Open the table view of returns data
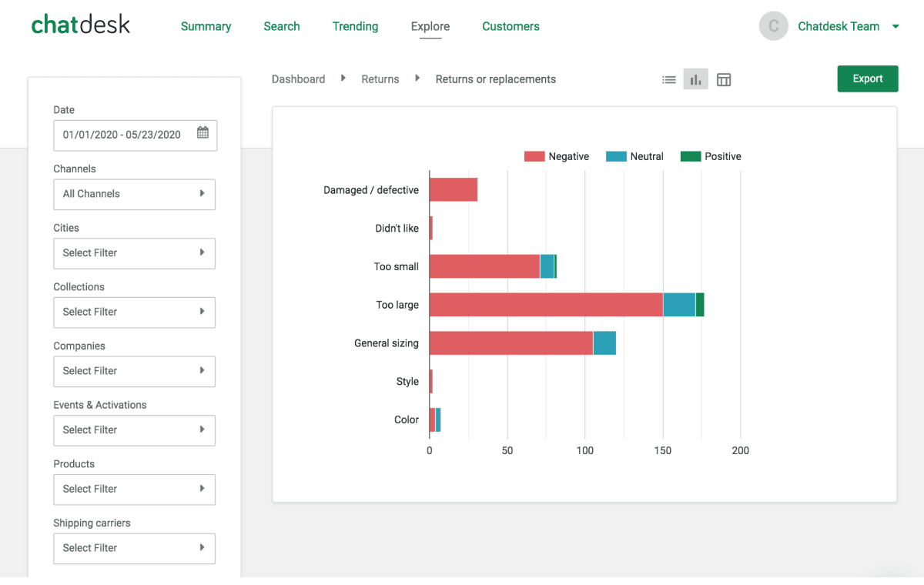 [x=723, y=79]
